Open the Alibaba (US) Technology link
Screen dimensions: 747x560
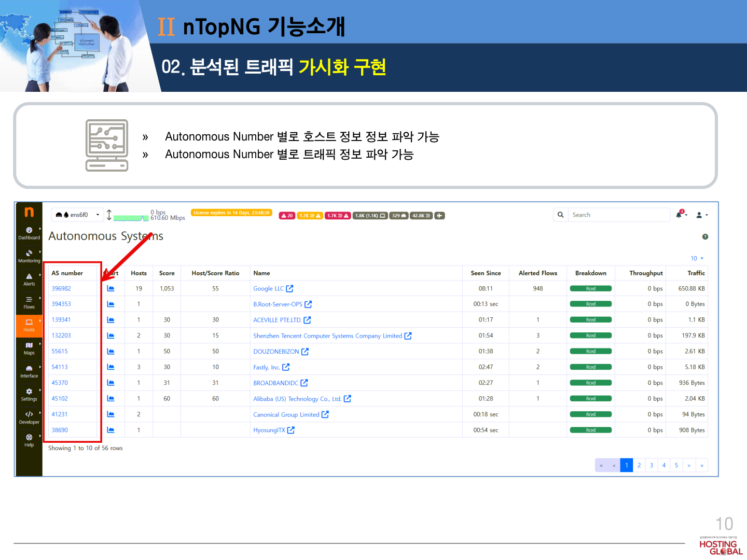[x=297, y=399]
